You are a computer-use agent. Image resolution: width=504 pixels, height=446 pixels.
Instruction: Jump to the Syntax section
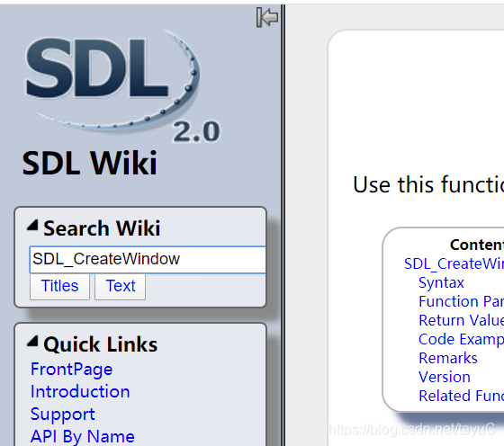coord(441,283)
